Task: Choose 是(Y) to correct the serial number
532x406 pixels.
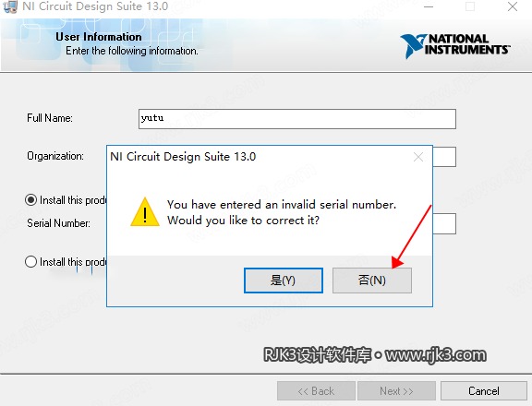Action: [284, 281]
